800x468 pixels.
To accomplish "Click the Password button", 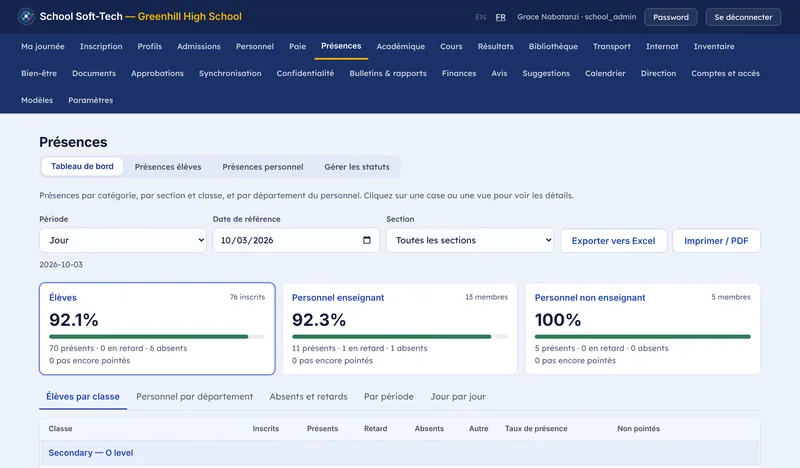I will pyautogui.click(x=670, y=17).
